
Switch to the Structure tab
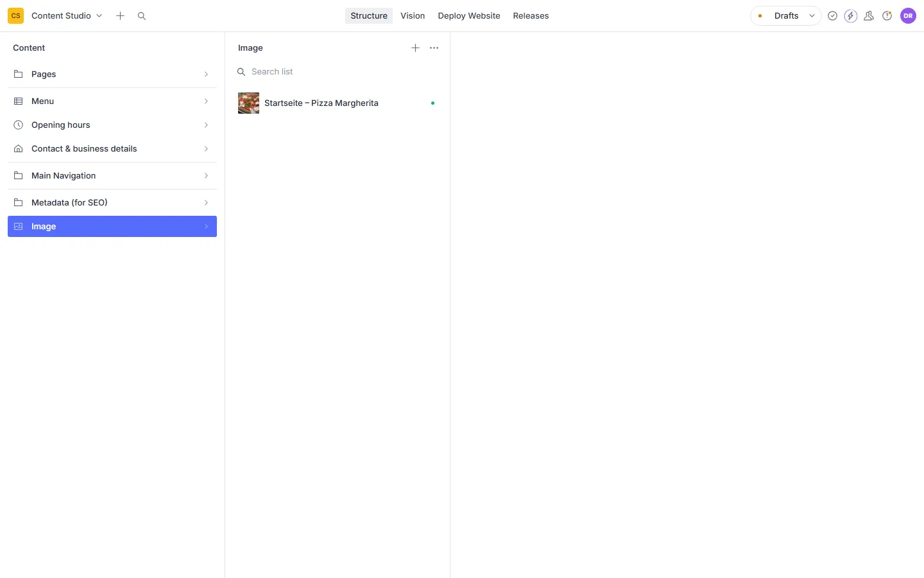[x=369, y=15]
